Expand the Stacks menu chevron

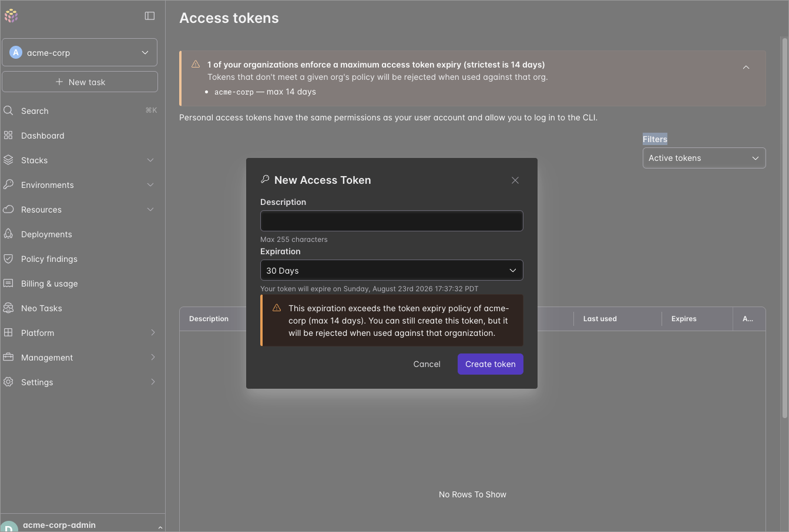pos(150,160)
